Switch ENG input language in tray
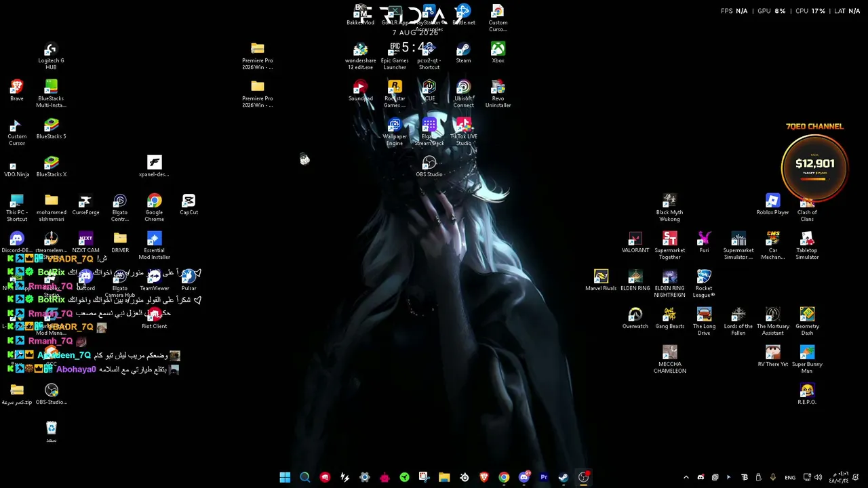This screenshot has width=868, height=488. pyautogui.click(x=790, y=477)
